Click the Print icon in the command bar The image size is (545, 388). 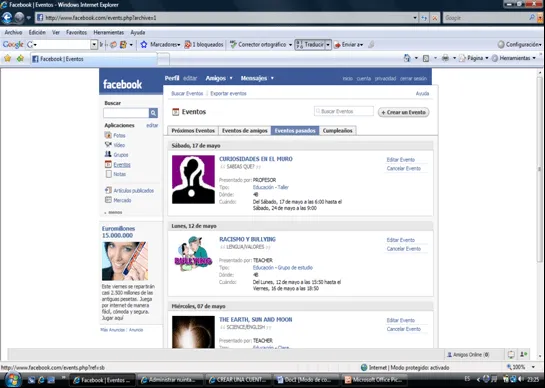(445, 58)
